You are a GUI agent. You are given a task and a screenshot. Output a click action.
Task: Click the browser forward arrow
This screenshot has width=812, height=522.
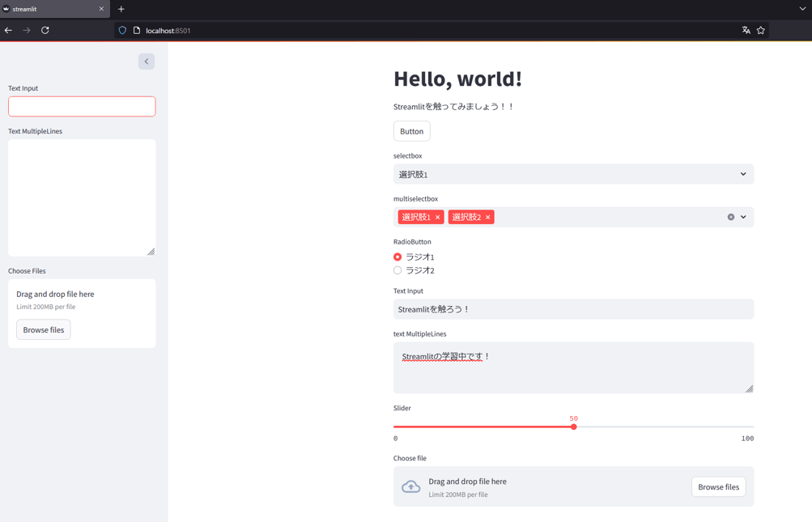(x=27, y=31)
